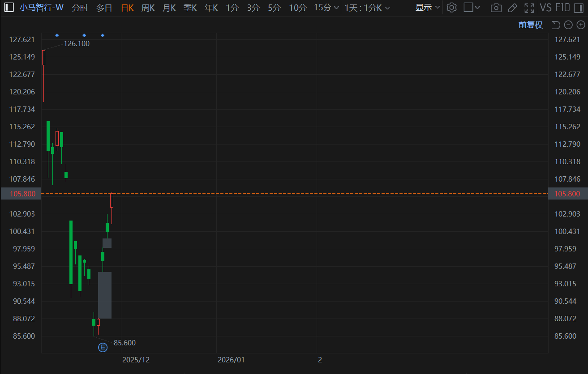Open the window layout square dropdown

(x=472, y=8)
